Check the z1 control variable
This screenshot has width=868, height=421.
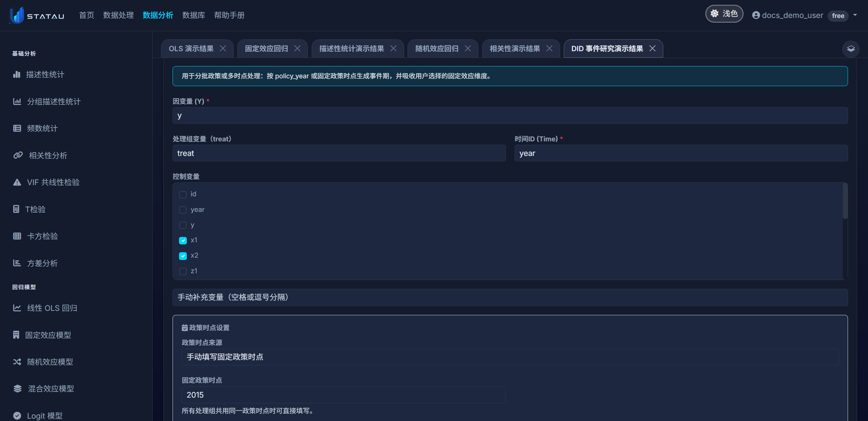click(x=183, y=271)
